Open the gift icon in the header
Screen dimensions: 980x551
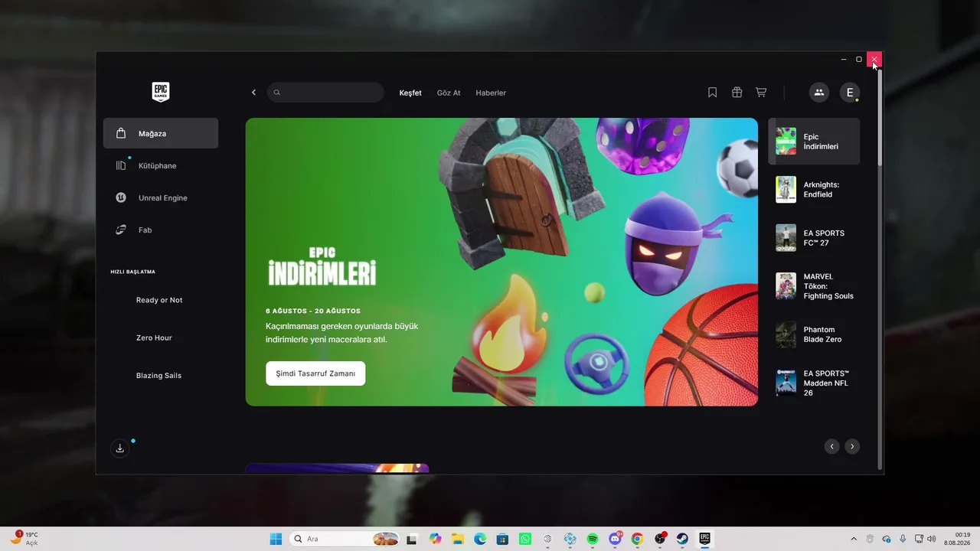click(x=737, y=93)
